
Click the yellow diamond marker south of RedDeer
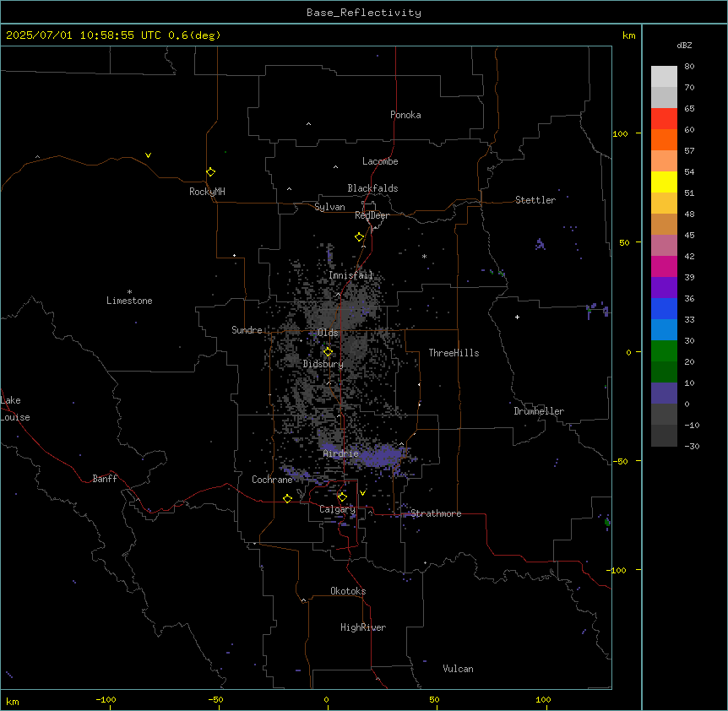(359, 237)
